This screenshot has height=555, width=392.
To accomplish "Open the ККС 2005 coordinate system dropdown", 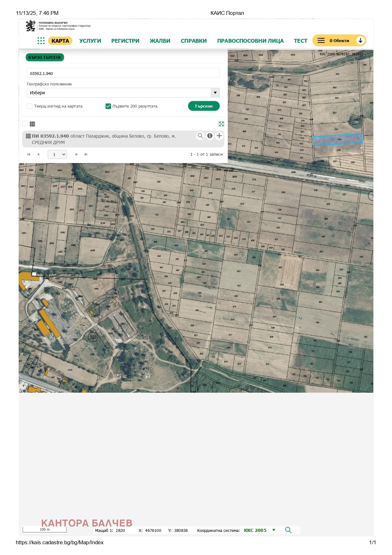I will point(274,530).
